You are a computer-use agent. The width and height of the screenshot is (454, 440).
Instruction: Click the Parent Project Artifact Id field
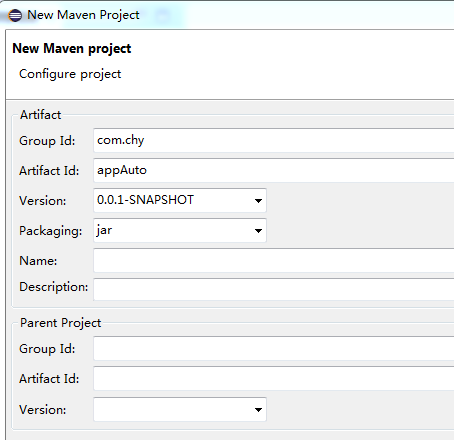(x=274, y=378)
